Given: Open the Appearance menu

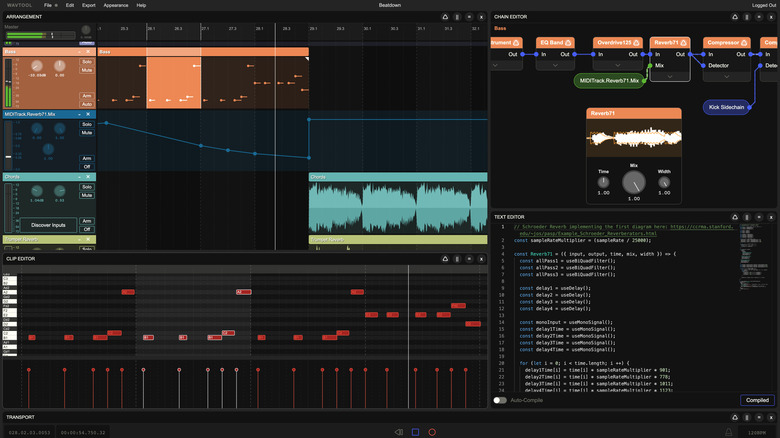Looking at the screenshot, I should (x=116, y=5).
